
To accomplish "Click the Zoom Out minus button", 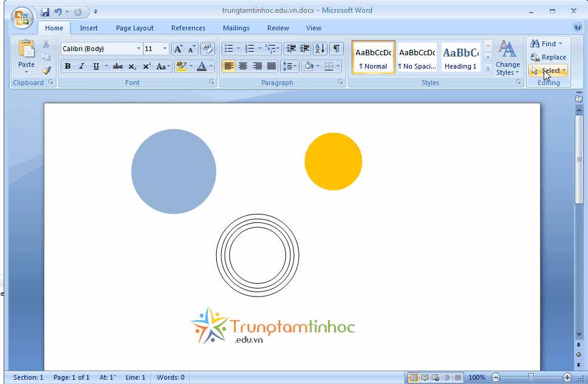I will 496,377.
